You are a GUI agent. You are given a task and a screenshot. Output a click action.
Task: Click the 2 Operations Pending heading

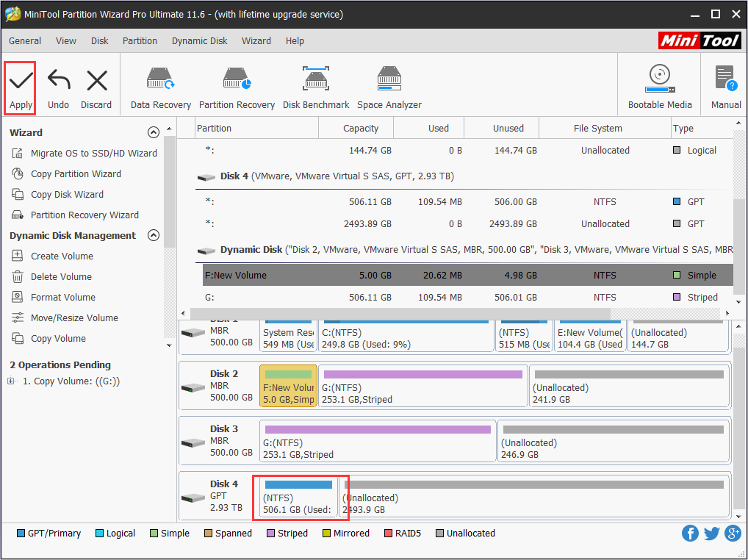(60, 365)
